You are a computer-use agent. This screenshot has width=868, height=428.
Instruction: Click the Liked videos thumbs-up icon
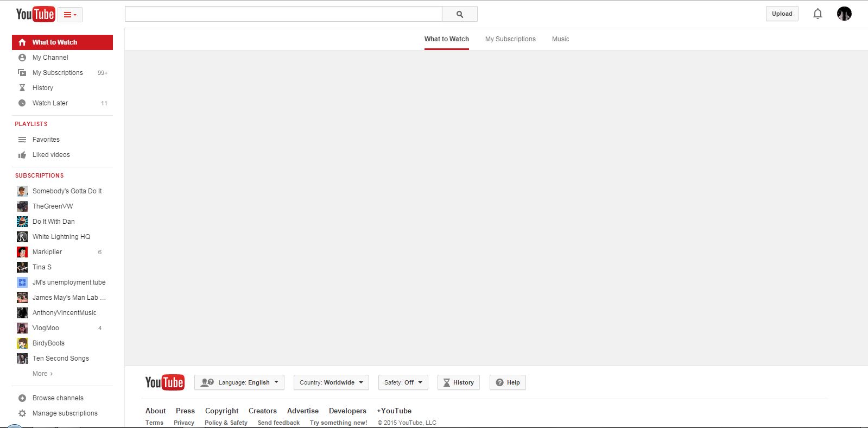(22, 155)
